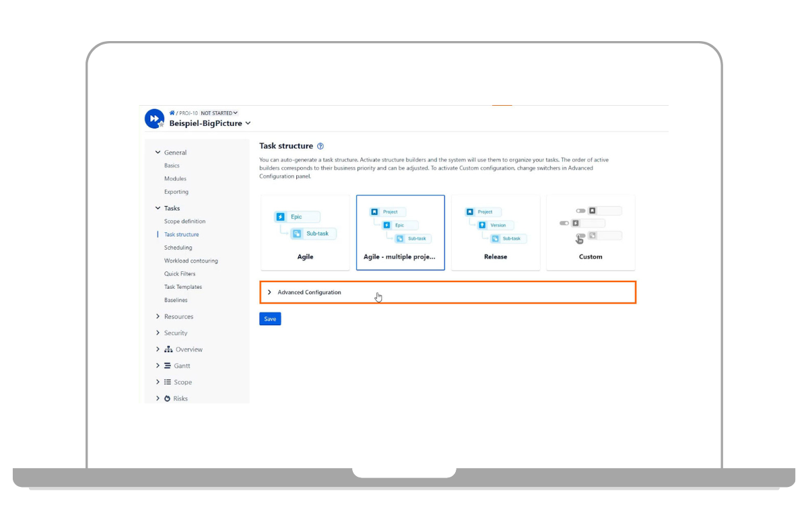Click the home icon in breadcrumb
808x532 pixels.
pos(172,113)
